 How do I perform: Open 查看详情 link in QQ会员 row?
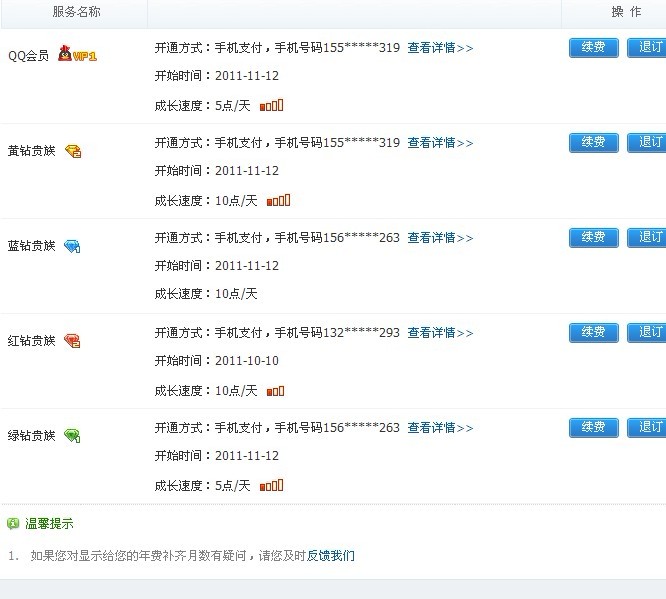(x=440, y=48)
